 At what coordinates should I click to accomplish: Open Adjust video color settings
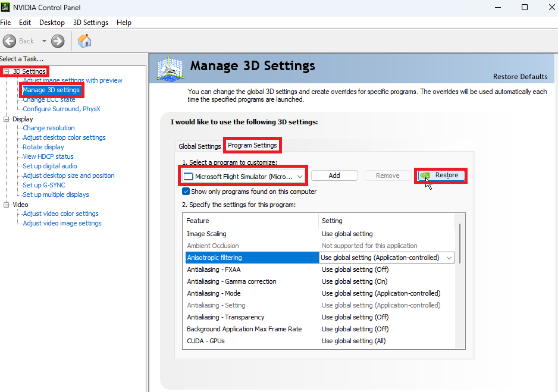pyautogui.click(x=61, y=214)
